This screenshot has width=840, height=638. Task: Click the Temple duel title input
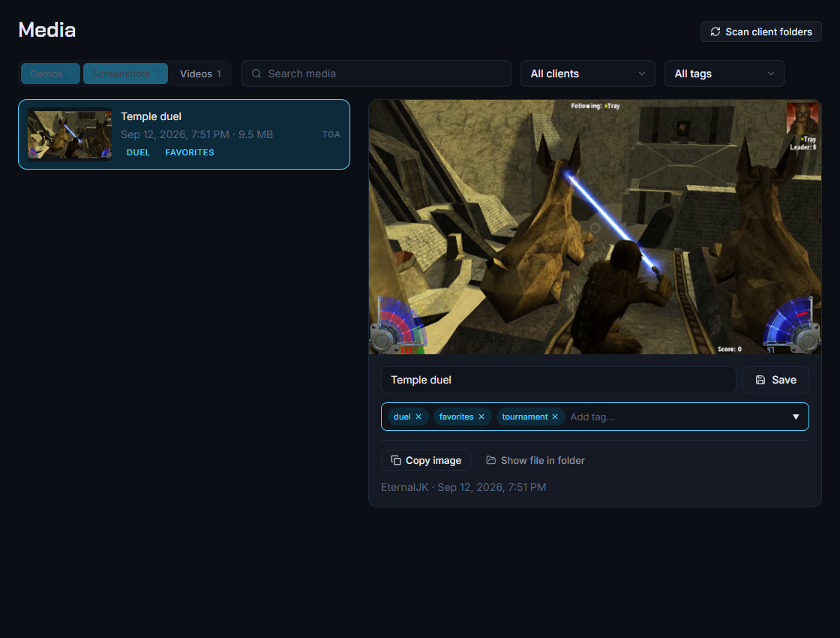(558, 380)
